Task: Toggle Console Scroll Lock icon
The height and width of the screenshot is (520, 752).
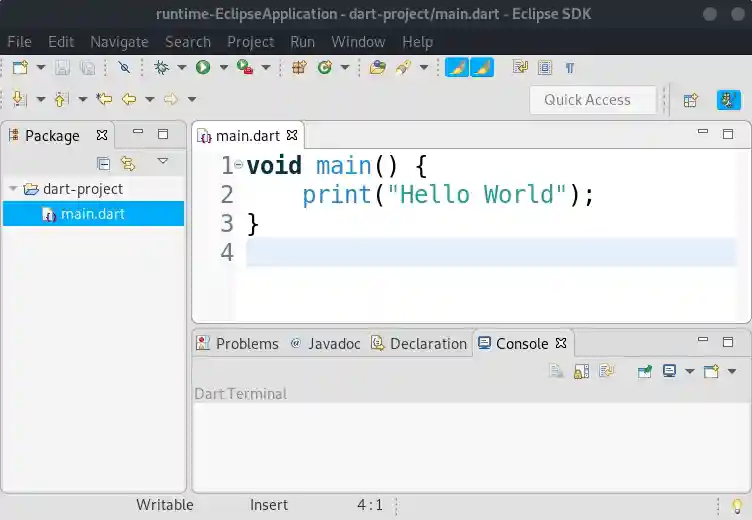Action: [581, 371]
